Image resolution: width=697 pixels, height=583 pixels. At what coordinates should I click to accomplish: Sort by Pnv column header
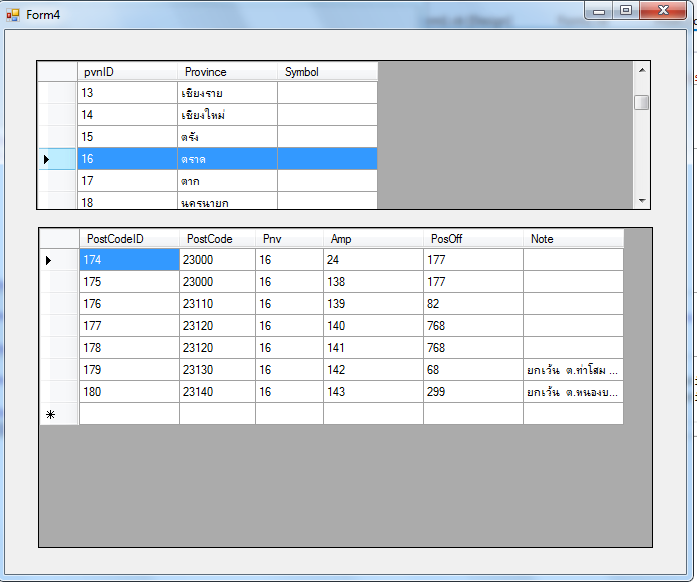289,239
